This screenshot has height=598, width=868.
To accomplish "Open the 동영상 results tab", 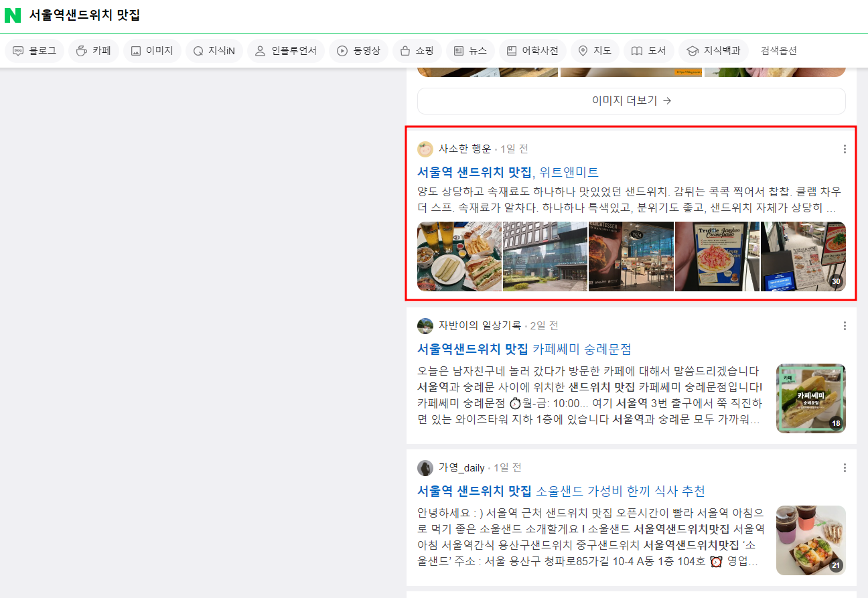I will point(358,51).
